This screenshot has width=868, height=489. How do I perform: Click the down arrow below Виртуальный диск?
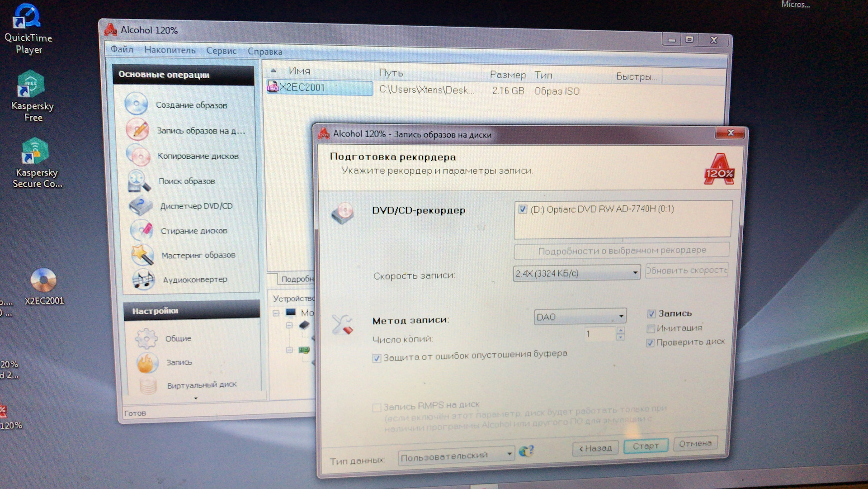pyautogui.click(x=196, y=398)
